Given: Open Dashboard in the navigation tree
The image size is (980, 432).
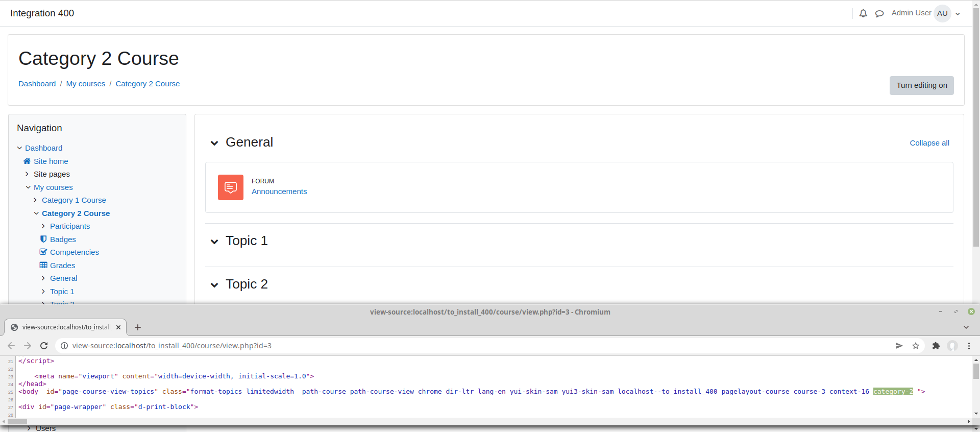Looking at the screenshot, I should click(x=44, y=148).
